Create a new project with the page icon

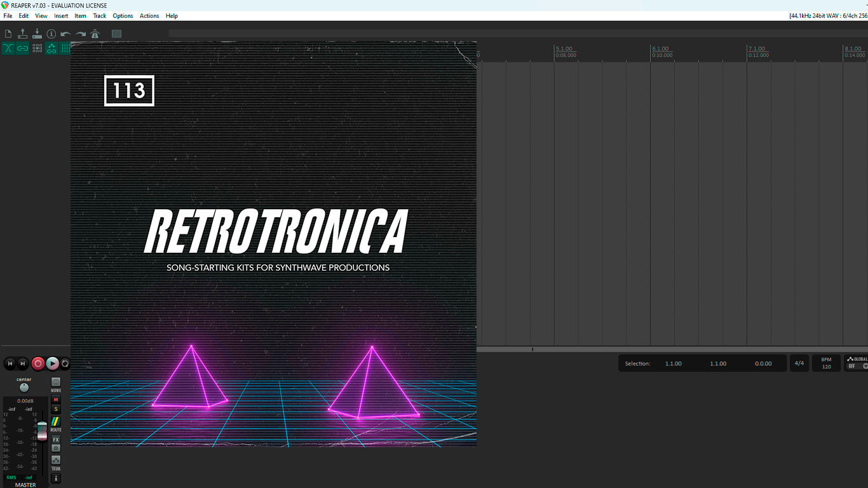coord(8,34)
